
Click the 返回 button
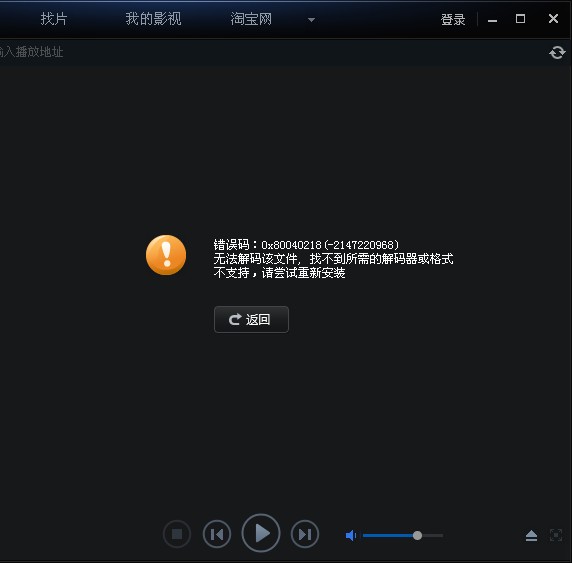[251, 319]
